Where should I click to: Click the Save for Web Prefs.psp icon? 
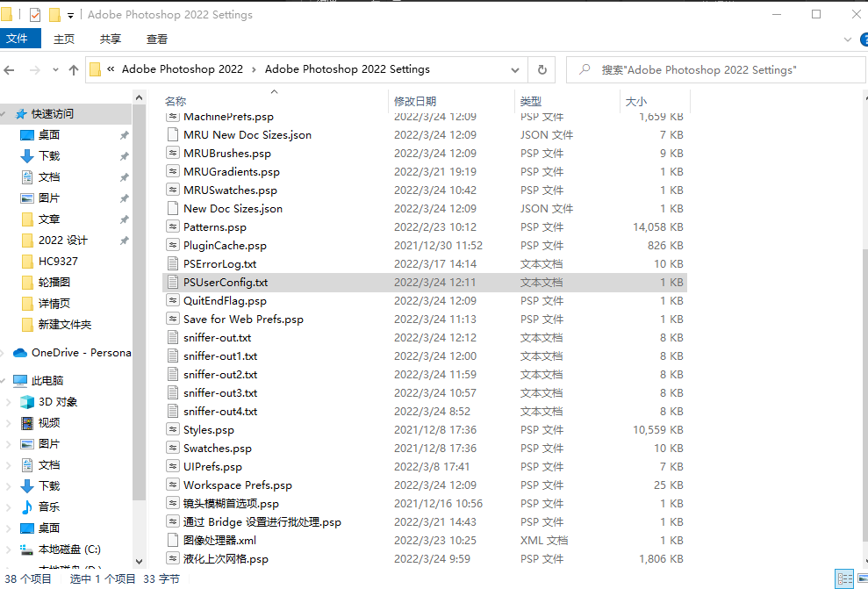point(173,319)
